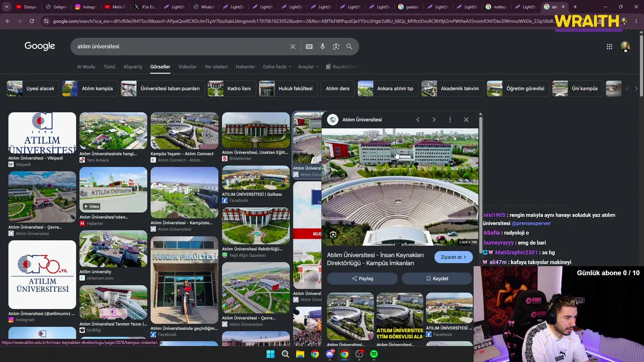Click the Atılım Üniversitesi source globe icon
Image resolution: width=644 pixels, height=362 pixels.
333,120
